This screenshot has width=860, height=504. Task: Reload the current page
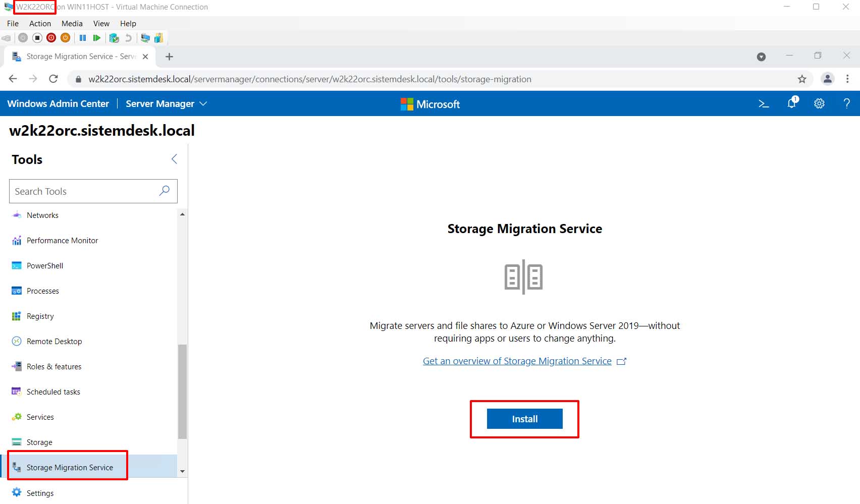click(53, 79)
